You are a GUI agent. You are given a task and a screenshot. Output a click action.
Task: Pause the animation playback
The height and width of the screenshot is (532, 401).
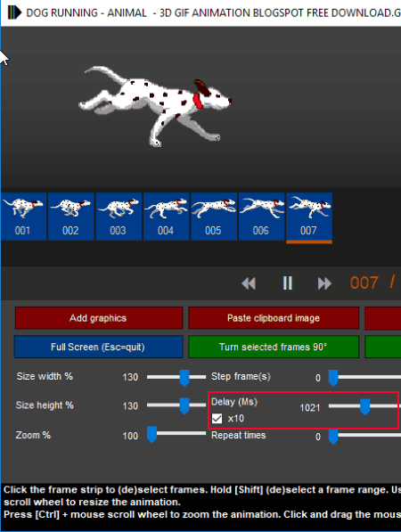287,283
